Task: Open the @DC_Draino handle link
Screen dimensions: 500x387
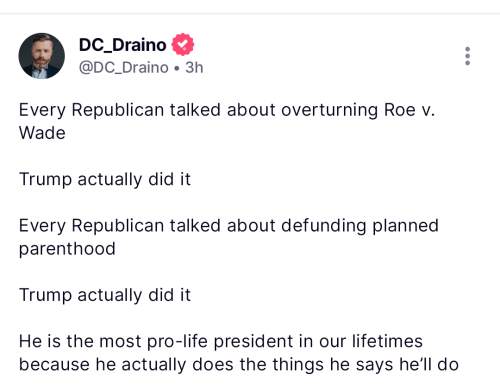Action: click(x=124, y=68)
